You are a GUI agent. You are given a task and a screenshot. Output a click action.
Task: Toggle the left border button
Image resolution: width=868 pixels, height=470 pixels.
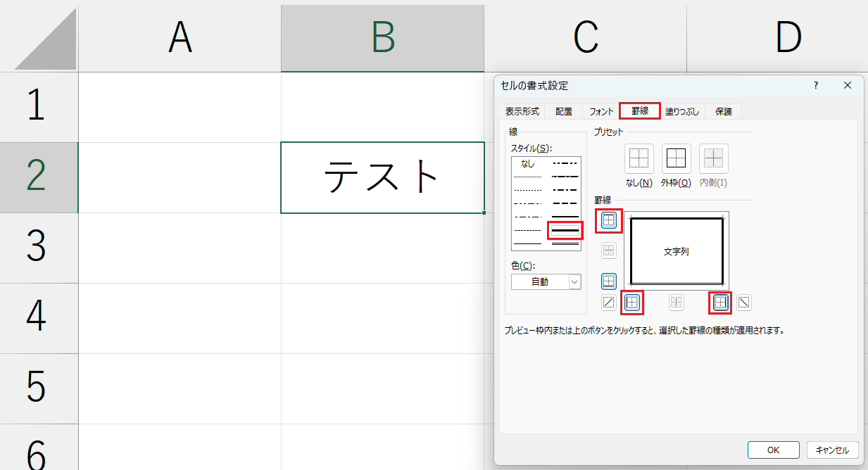coord(632,303)
